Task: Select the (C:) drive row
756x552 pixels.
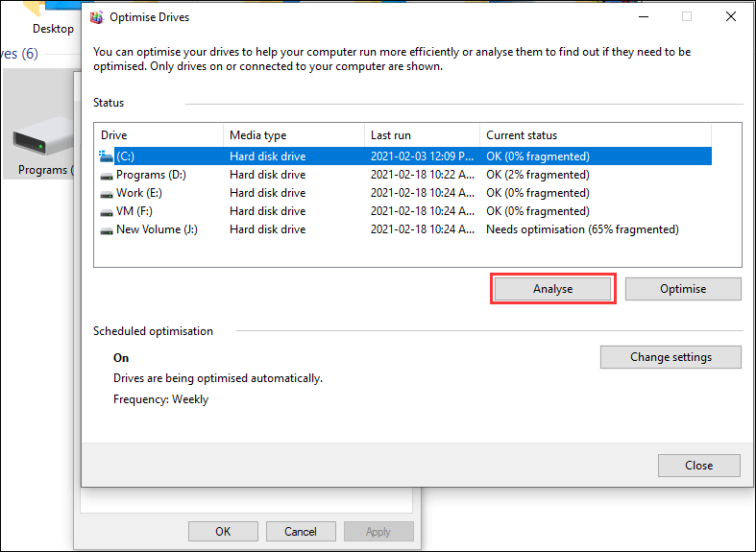Action: 403,156
